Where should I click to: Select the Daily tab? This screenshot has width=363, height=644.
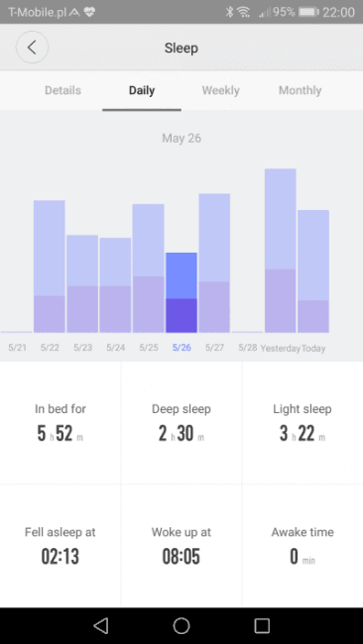click(142, 90)
